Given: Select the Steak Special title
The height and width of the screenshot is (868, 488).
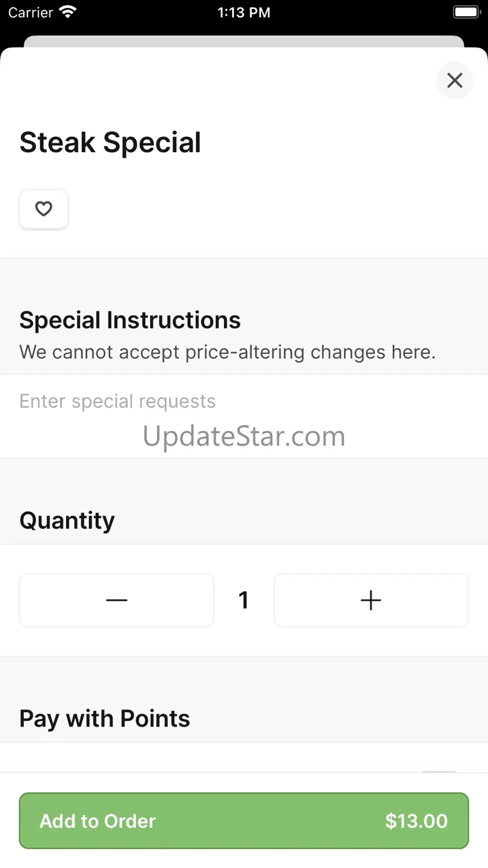Looking at the screenshot, I should click(110, 143).
